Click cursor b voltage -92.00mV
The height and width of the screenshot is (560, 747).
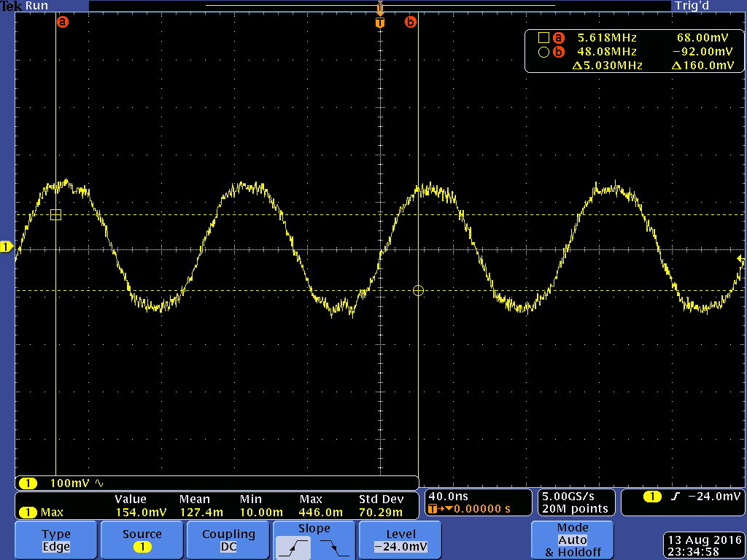[703, 52]
